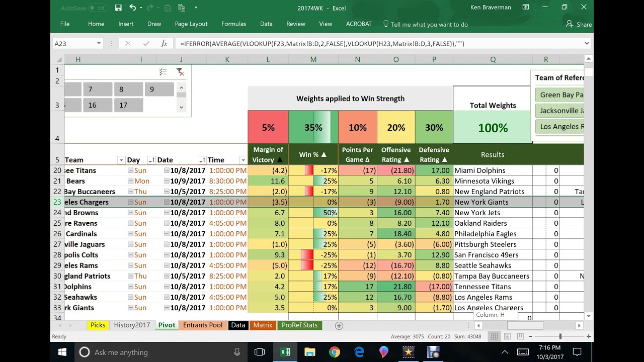Click the zoom slider handle
Viewport: 644px width, 362px height.
[x=560, y=336]
